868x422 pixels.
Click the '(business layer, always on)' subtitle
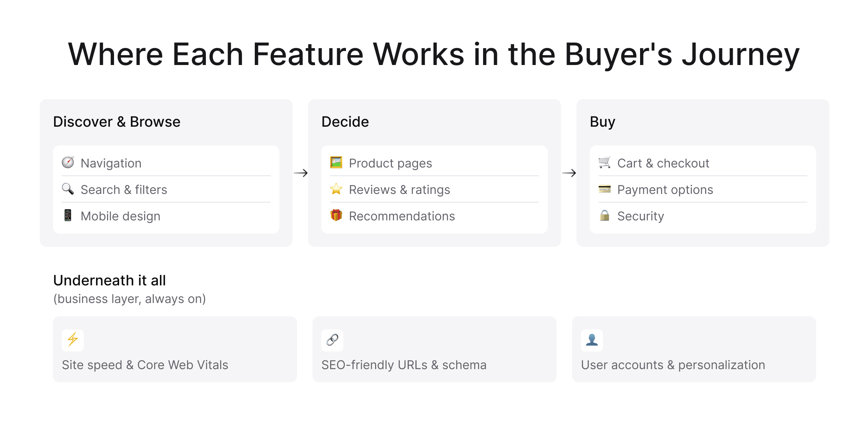(129, 299)
